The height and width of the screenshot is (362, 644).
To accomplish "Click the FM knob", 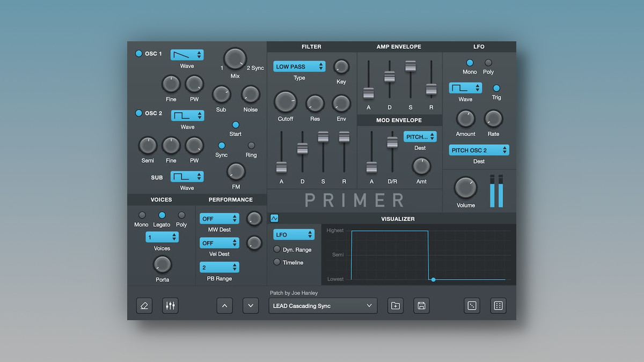I will [236, 172].
